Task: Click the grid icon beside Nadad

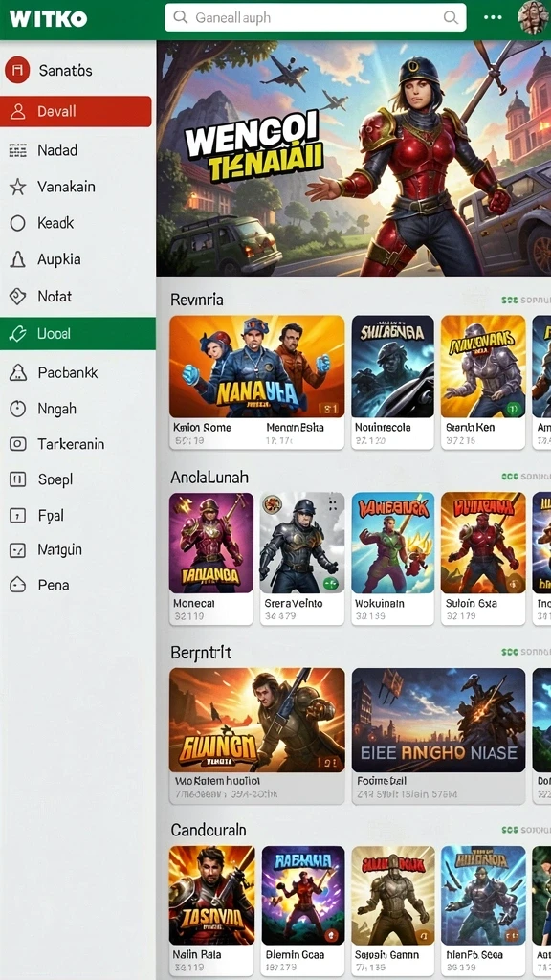Action: [x=17, y=150]
